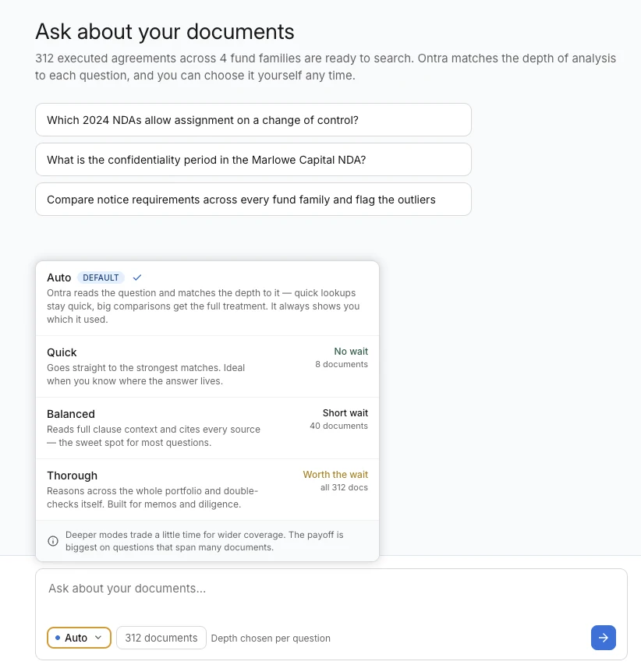This screenshot has height=672, width=641.
Task: Click the blue dot in Auto selector
Action: click(58, 638)
